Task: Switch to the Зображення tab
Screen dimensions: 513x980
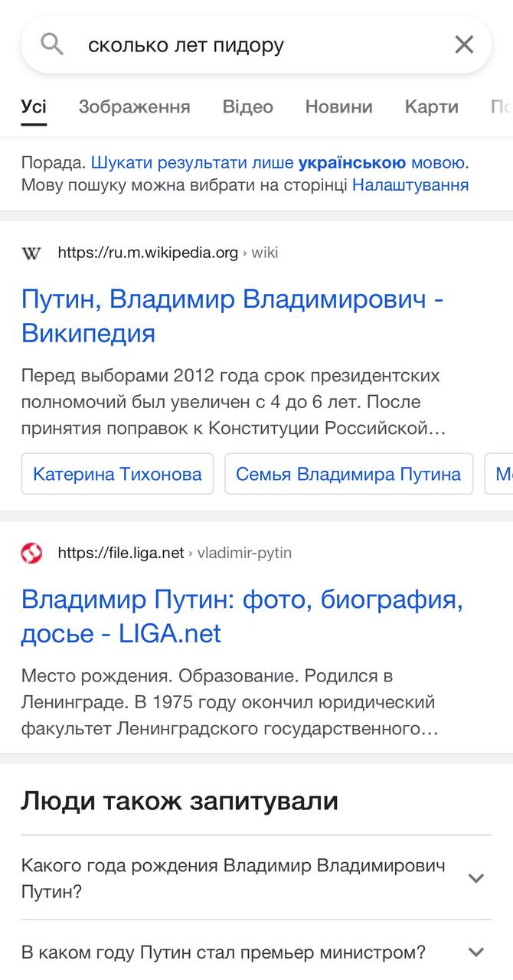Action: coord(134,106)
